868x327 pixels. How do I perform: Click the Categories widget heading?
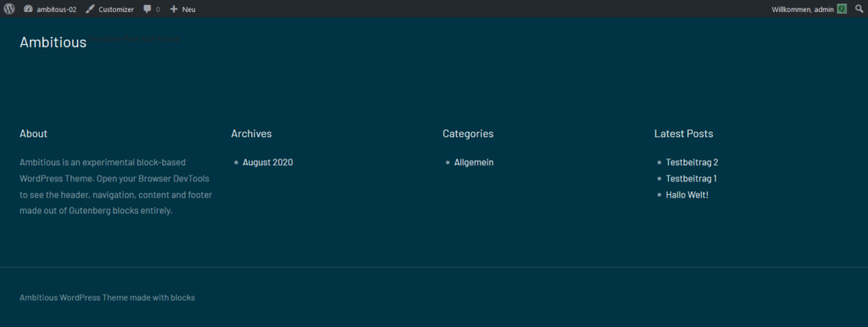click(x=468, y=134)
